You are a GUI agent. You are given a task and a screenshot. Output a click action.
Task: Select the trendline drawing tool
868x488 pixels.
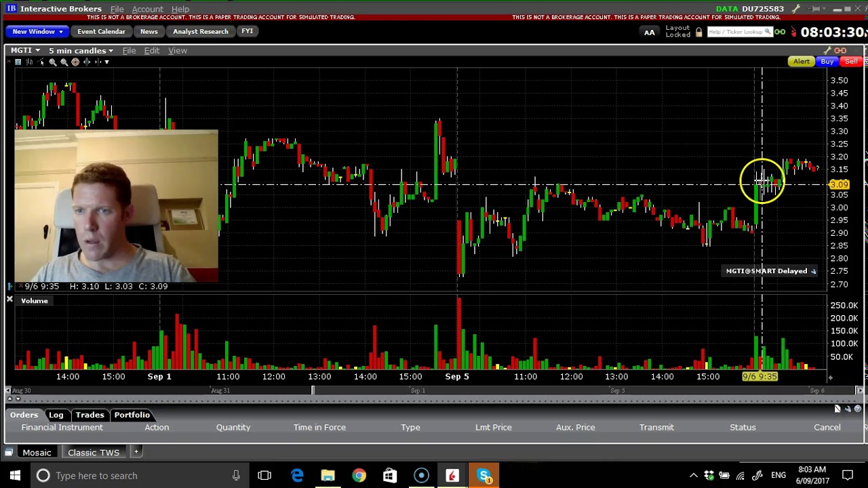click(41, 62)
